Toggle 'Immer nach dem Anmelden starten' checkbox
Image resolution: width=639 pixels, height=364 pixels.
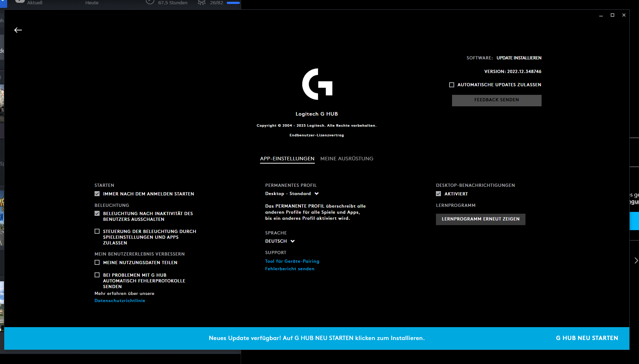97,194
